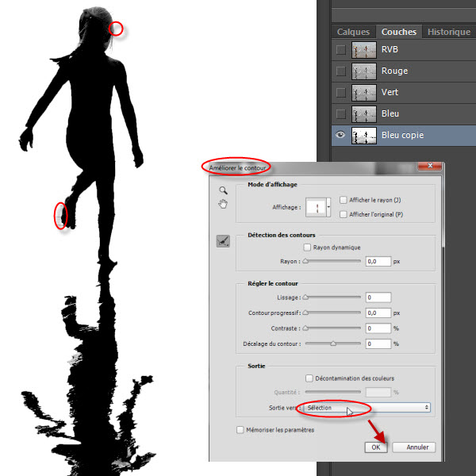Select the Zoom tool in the dialog
Screen dimensions: 476x476
click(224, 190)
